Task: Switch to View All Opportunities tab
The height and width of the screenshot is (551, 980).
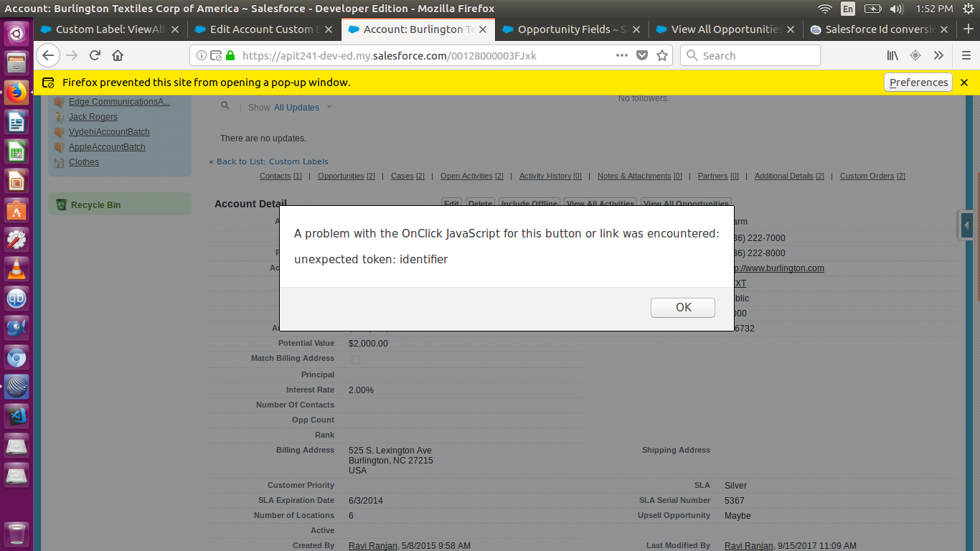Action: click(x=726, y=29)
